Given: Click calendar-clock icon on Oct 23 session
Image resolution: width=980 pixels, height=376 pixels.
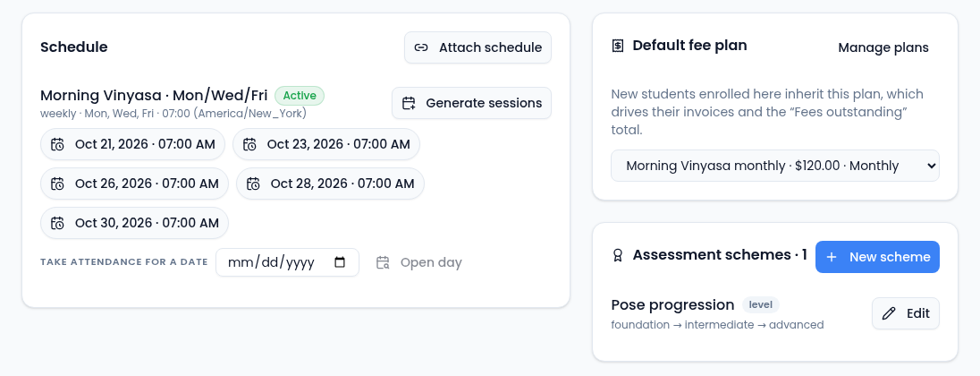Looking at the screenshot, I should (x=249, y=144).
